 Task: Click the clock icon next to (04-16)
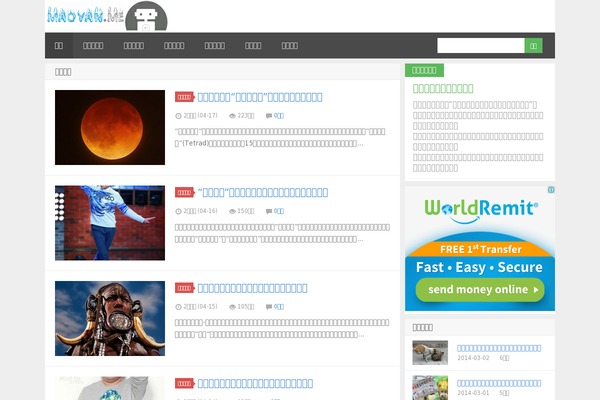pos(178,211)
